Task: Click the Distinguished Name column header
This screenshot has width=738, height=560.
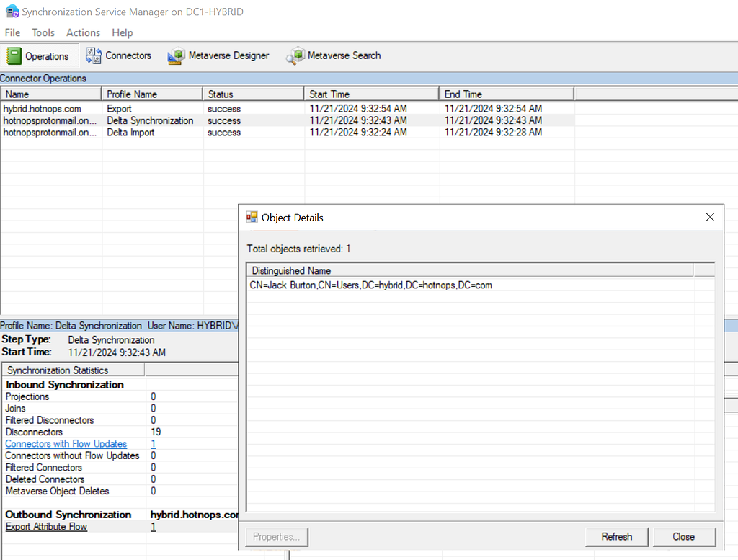Action: [x=470, y=270]
